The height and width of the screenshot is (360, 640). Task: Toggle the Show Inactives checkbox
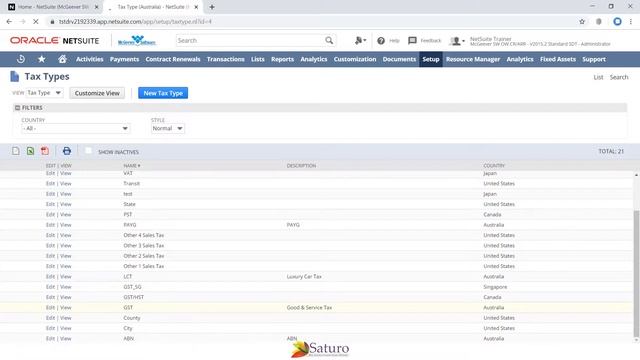point(88,151)
